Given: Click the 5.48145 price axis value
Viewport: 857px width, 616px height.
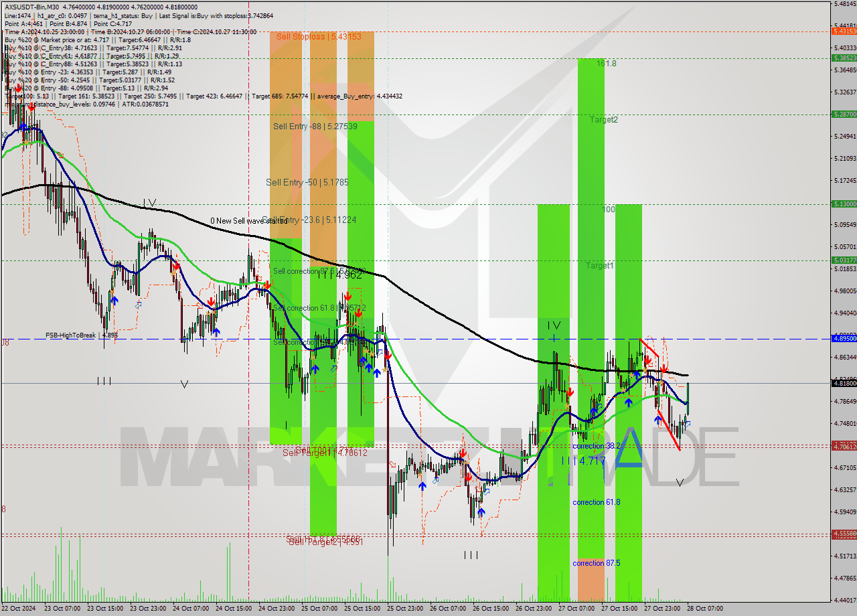Looking at the screenshot, I should 845,3.
